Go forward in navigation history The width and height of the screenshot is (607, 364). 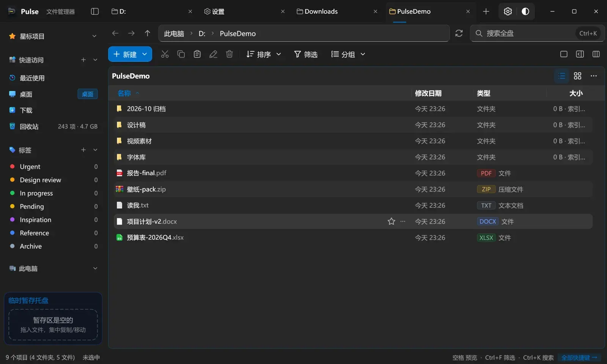point(131,33)
